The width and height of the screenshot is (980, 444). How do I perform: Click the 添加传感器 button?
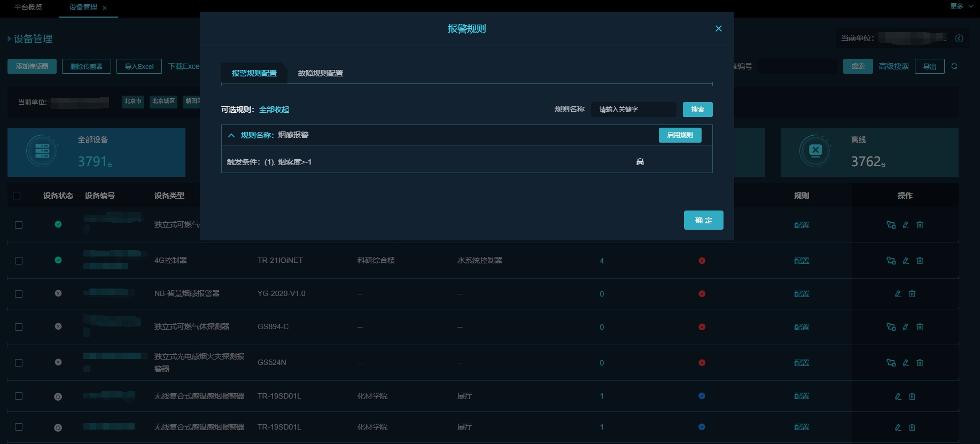click(32, 66)
